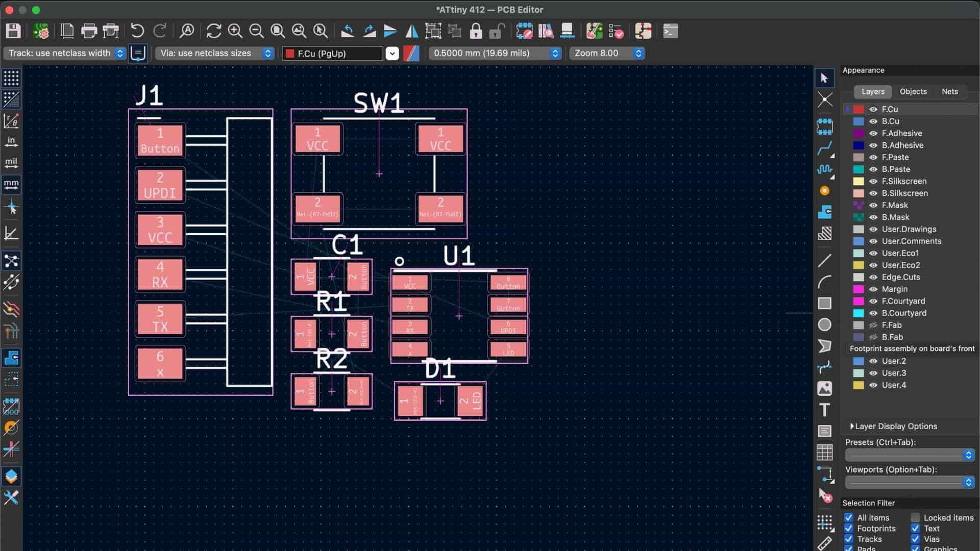Hide the B.Cu layer via eye icon
The width and height of the screenshot is (980, 551).
873,121
